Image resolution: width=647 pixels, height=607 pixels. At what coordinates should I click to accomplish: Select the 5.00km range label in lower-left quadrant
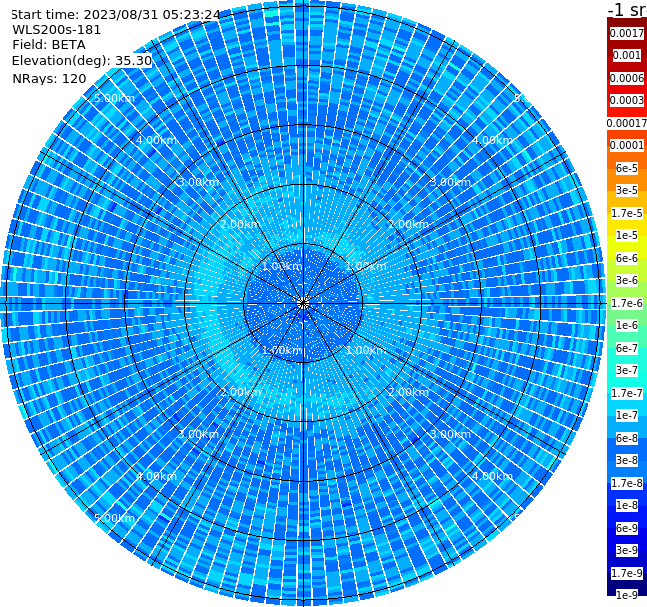[x=114, y=518]
